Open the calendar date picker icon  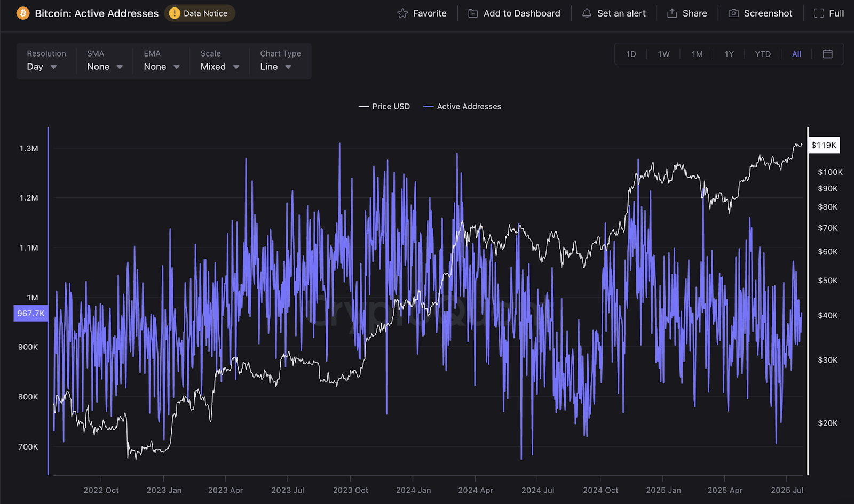click(x=828, y=54)
